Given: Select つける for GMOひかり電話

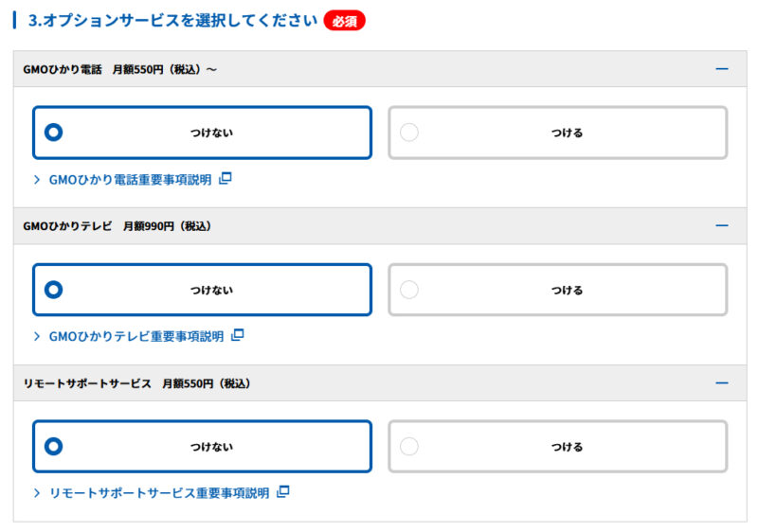Looking at the screenshot, I should (558, 133).
